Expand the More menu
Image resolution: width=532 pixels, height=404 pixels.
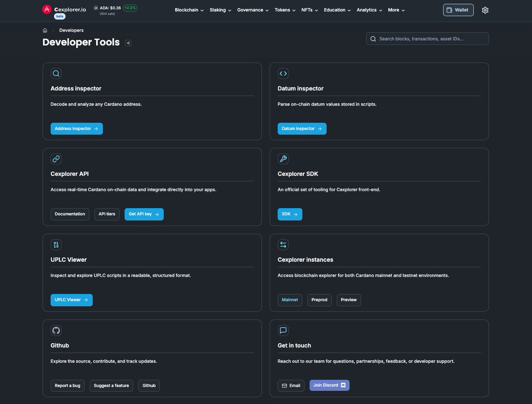(x=395, y=10)
